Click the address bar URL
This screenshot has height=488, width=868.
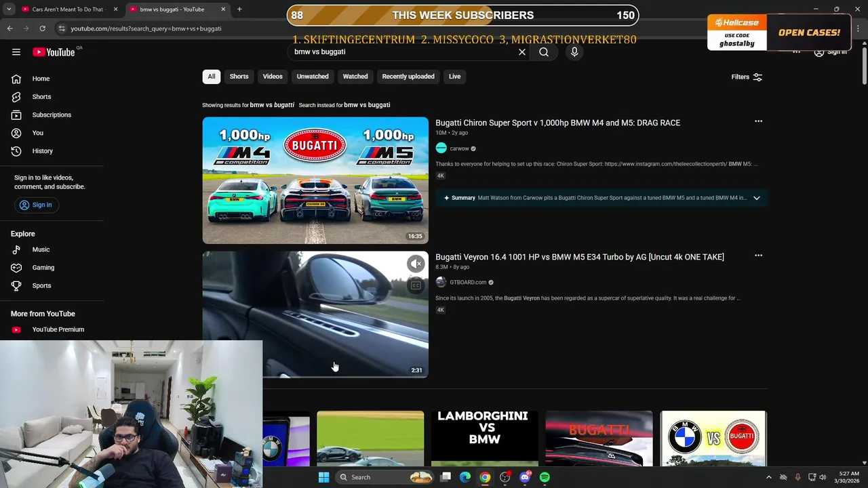pyautogui.click(x=146, y=28)
